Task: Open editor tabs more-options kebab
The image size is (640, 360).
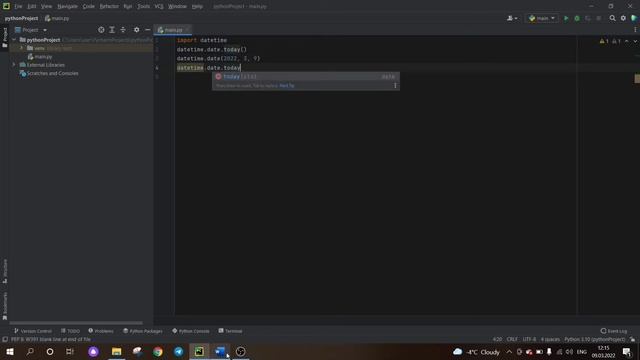Action: coord(635,30)
